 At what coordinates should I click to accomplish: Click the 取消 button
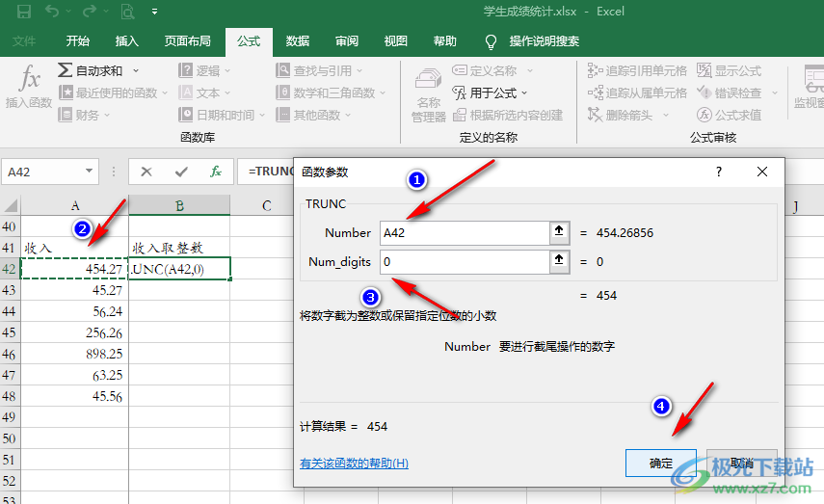741,463
